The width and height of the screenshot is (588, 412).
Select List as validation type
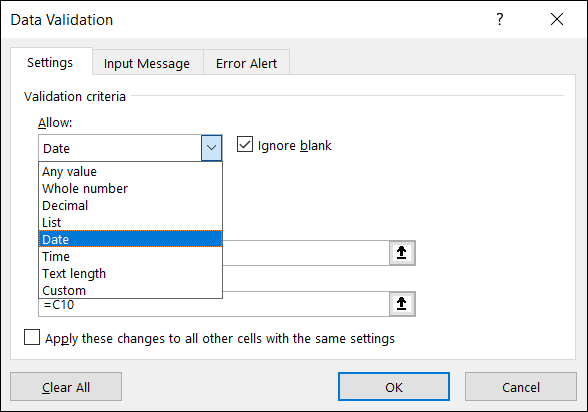tap(130, 222)
